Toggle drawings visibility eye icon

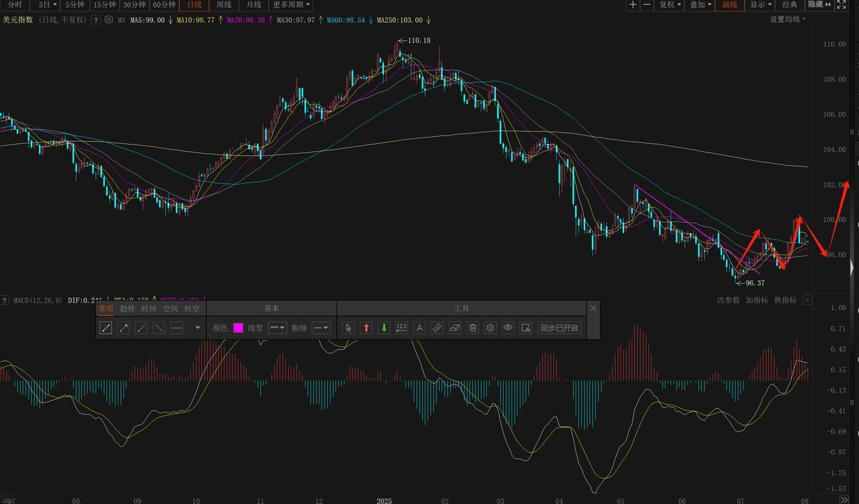coord(508,328)
